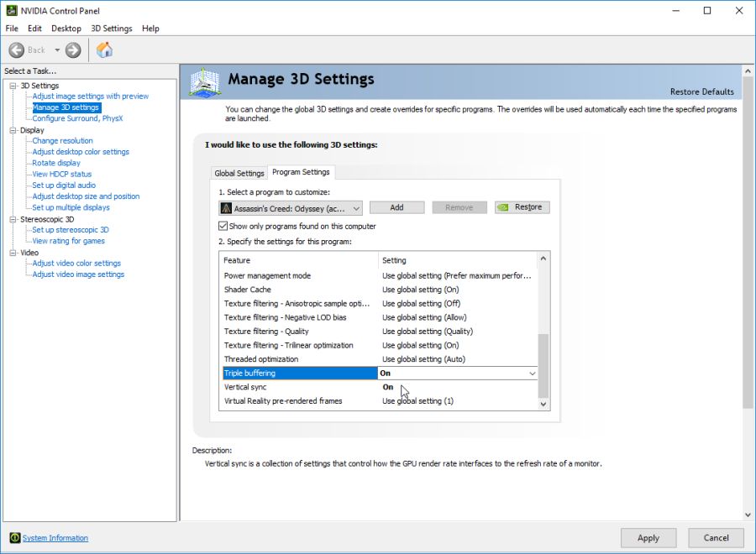Open the Back history dropdown arrow
The height and width of the screenshot is (554, 756).
pos(57,50)
